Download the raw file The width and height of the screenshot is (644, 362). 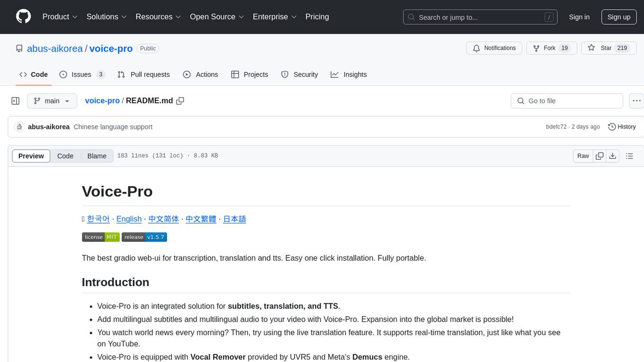pos(612,156)
